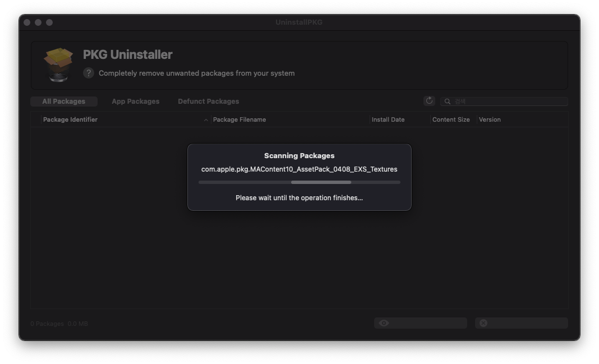The height and width of the screenshot is (364, 599).
Task: Click the refresh packages icon
Action: point(430,101)
